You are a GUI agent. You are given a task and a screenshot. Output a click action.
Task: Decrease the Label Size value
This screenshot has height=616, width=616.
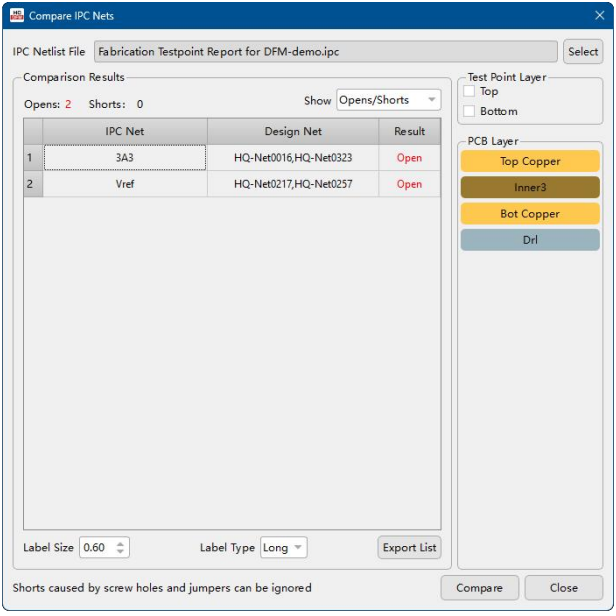[x=121, y=552]
